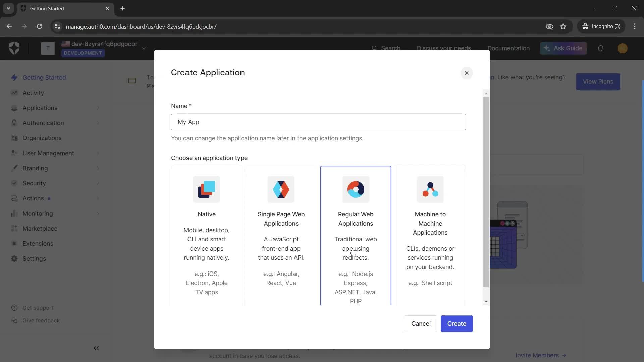Click the 'Choose an application type' label

(x=209, y=158)
